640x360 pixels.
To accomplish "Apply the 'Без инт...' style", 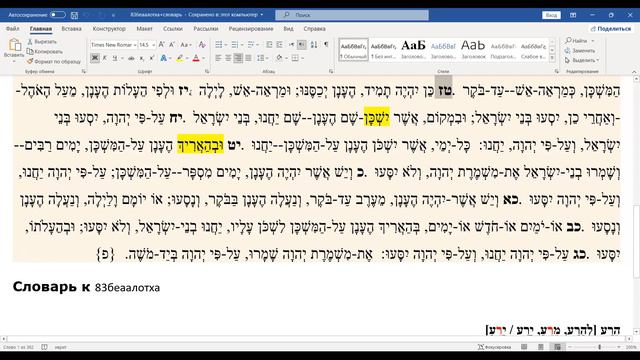I will coord(384,50).
